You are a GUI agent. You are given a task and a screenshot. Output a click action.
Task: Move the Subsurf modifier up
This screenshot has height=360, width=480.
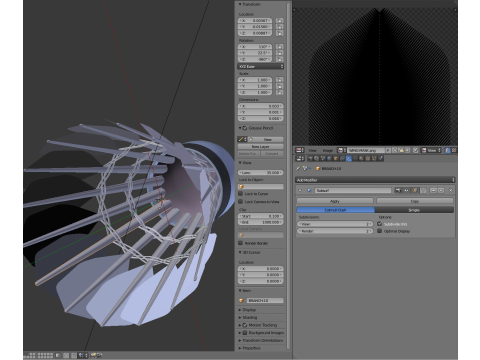click(x=433, y=190)
